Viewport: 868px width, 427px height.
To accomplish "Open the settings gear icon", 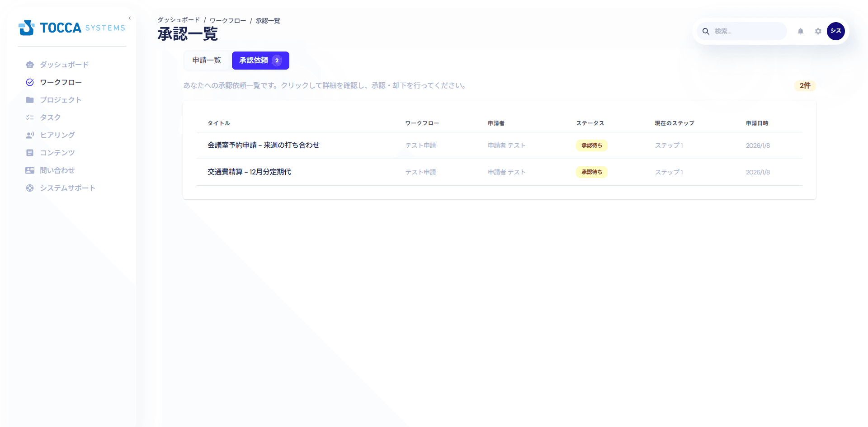I will (818, 31).
